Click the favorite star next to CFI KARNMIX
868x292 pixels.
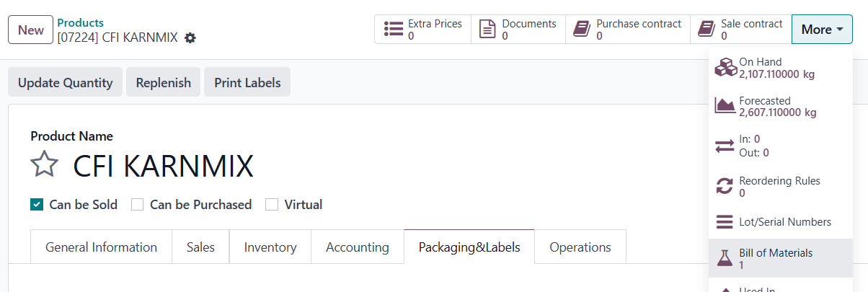point(44,165)
